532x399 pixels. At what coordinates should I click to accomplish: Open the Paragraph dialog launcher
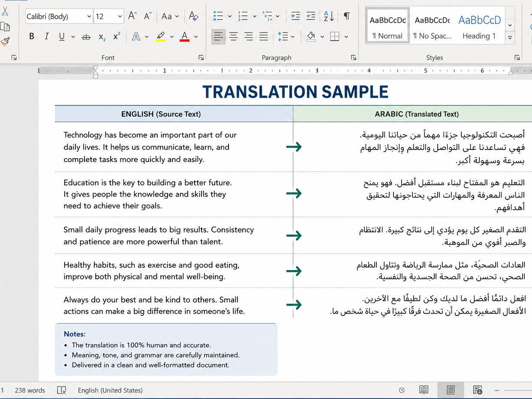point(354,57)
